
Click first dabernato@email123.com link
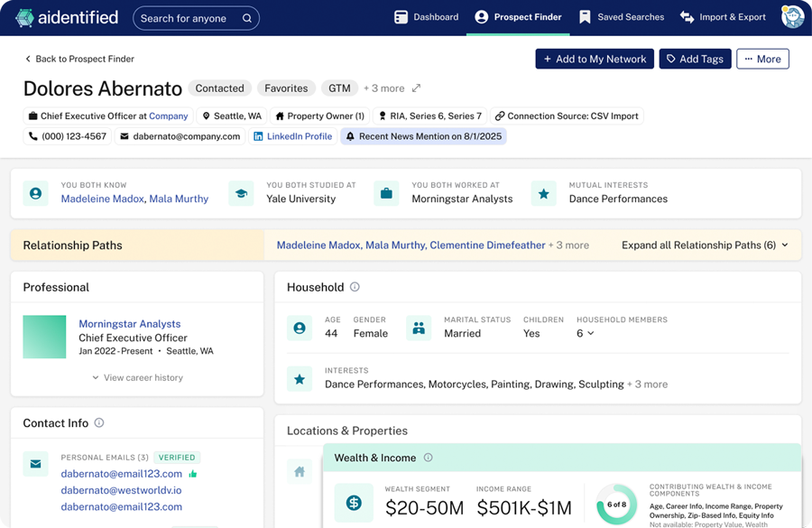121,474
